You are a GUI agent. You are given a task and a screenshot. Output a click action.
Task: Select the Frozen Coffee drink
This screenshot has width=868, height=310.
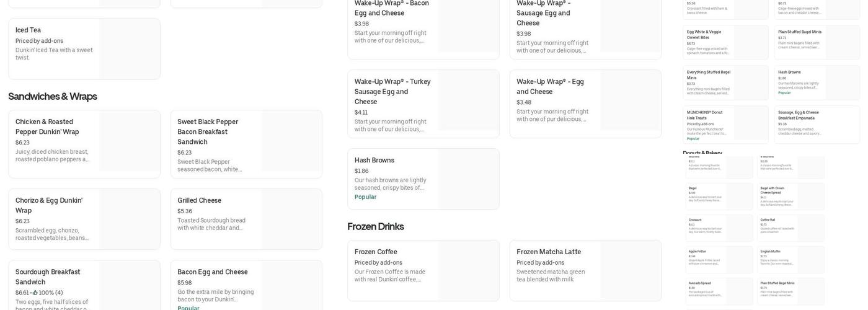click(423, 270)
